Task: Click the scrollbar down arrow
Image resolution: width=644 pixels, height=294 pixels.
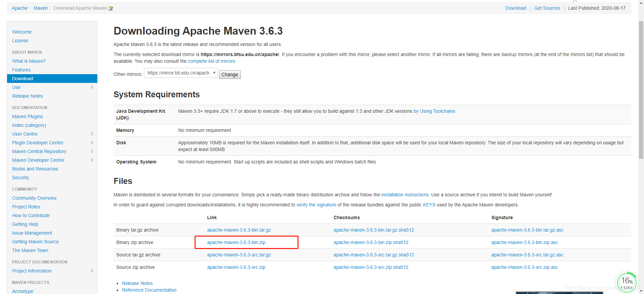Action: [641, 291]
